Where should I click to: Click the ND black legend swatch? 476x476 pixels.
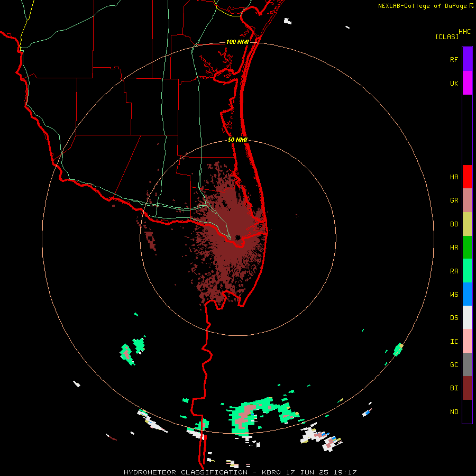(467, 411)
